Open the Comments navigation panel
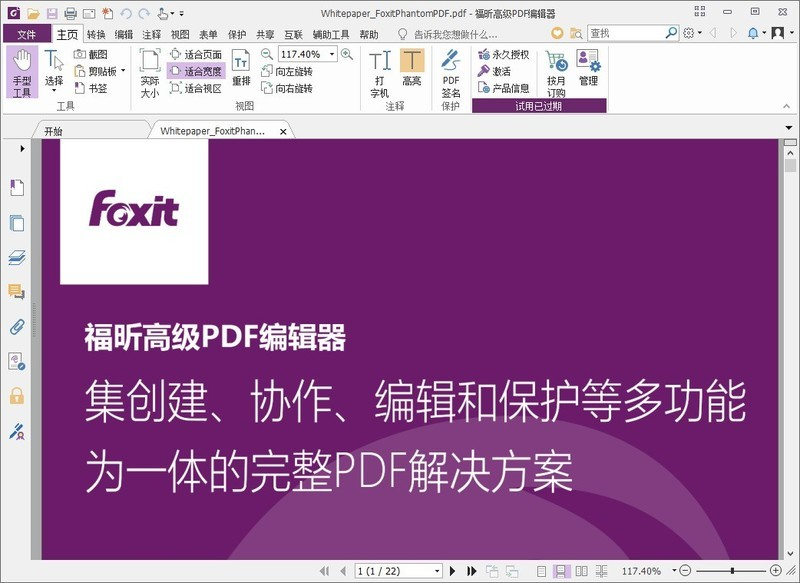The image size is (800, 583). coord(17,292)
